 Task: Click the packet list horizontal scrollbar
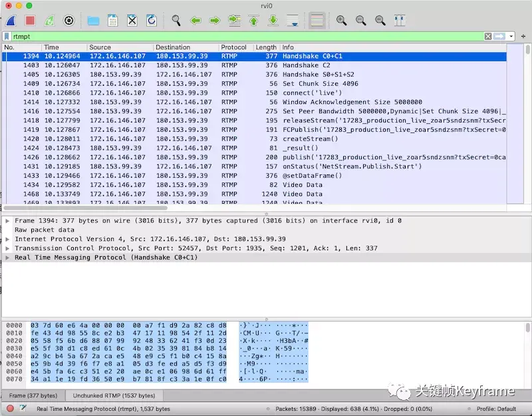click(86, 208)
